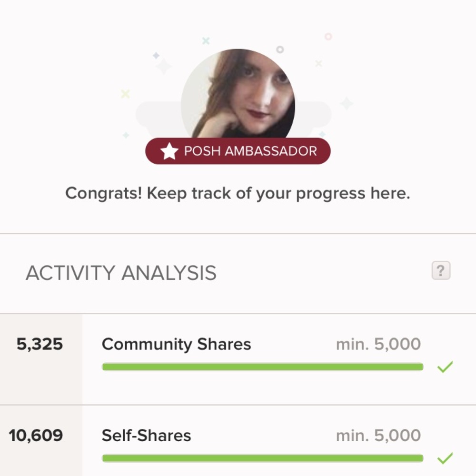Click the yellow X confetti decoration
Screen dimensions: 476x476
pos(125,94)
